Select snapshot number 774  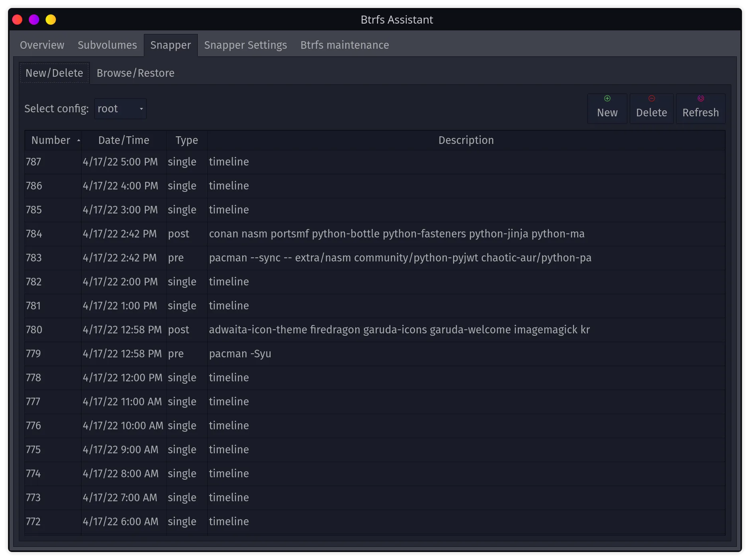53,474
